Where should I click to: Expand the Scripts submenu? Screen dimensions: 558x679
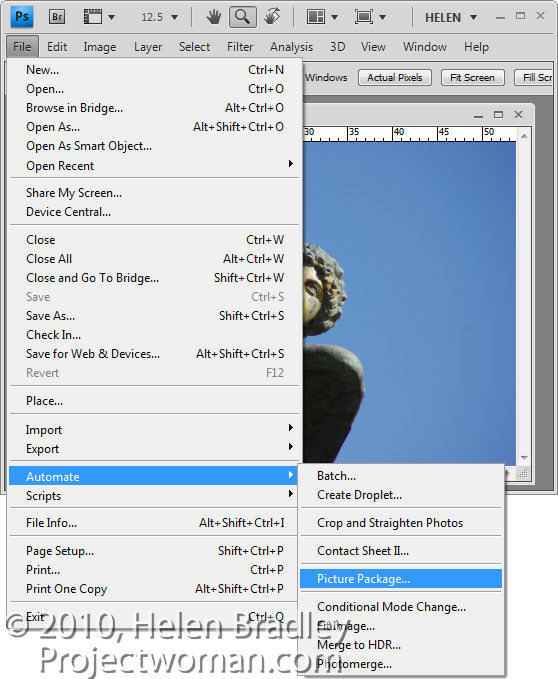click(155, 495)
